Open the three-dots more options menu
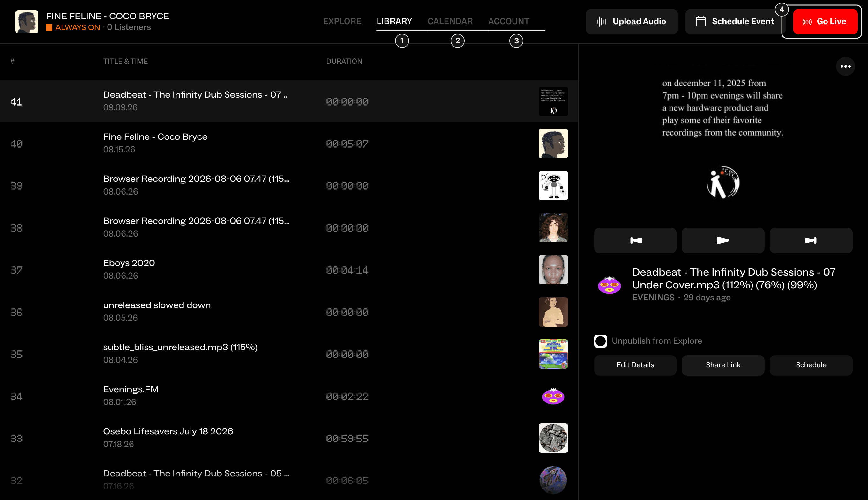868x500 pixels. (x=845, y=66)
